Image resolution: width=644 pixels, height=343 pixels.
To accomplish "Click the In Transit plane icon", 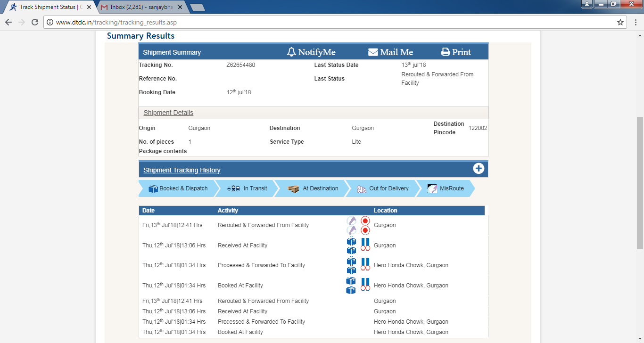I will 233,188.
